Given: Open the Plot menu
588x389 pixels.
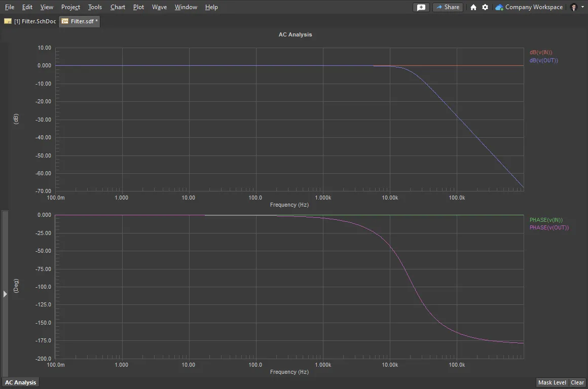Looking at the screenshot, I should (x=138, y=7).
